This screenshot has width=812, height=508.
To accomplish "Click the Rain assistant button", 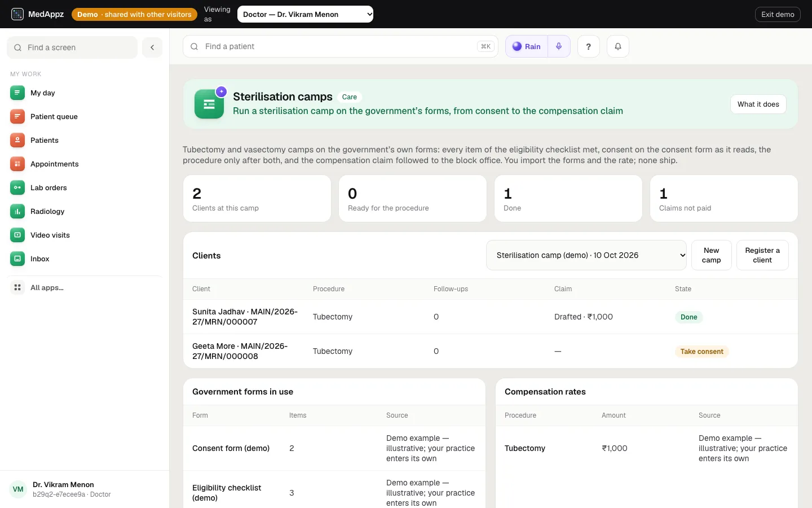I will (527, 46).
